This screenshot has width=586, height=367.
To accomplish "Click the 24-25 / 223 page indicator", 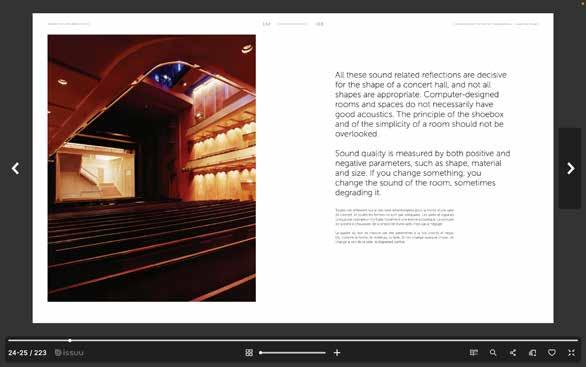I will [x=27, y=352].
